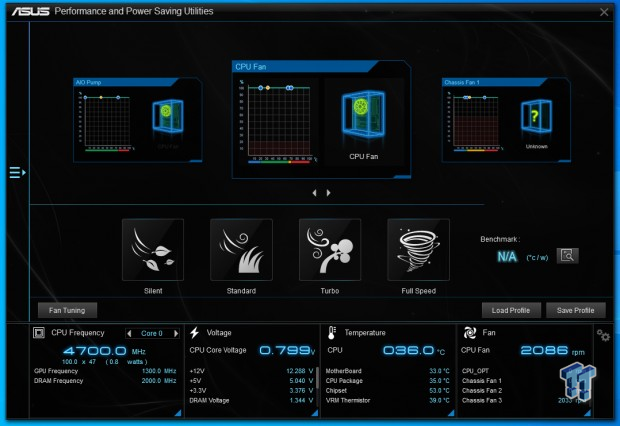
Task: Click the leftmost blue point on CPU Fan curve
Action: 260,88
